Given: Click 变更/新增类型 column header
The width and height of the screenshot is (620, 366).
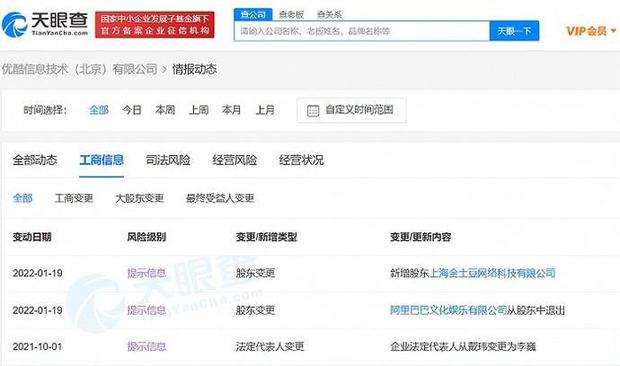Looking at the screenshot, I should click(266, 237).
